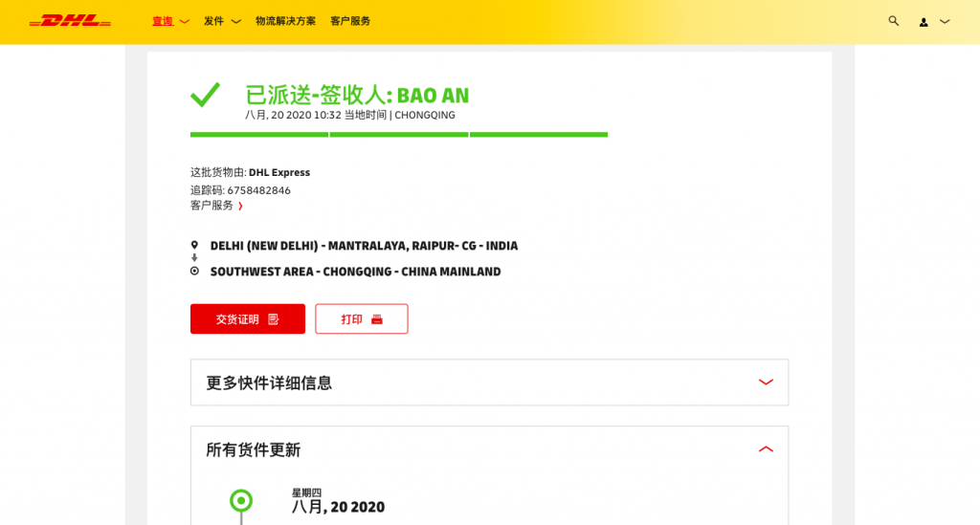Expand 更多快件详细信息 section

pos(489,383)
